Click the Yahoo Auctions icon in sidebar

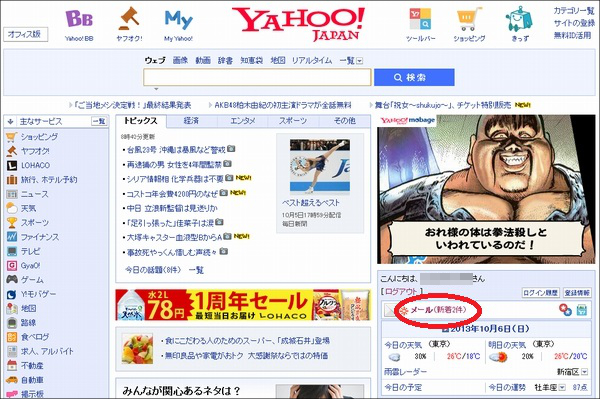coord(12,151)
